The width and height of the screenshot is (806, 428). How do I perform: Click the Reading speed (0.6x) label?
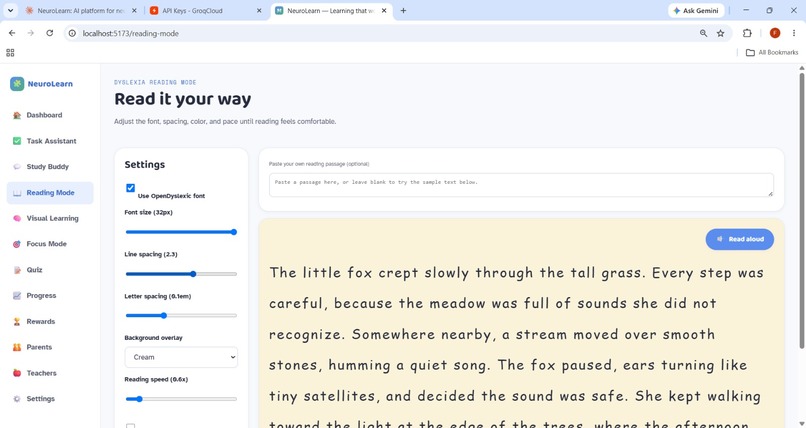click(156, 379)
